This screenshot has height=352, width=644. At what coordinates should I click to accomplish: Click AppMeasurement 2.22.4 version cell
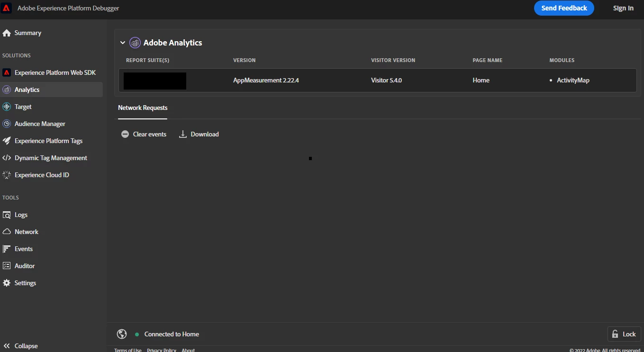click(x=266, y=80)
